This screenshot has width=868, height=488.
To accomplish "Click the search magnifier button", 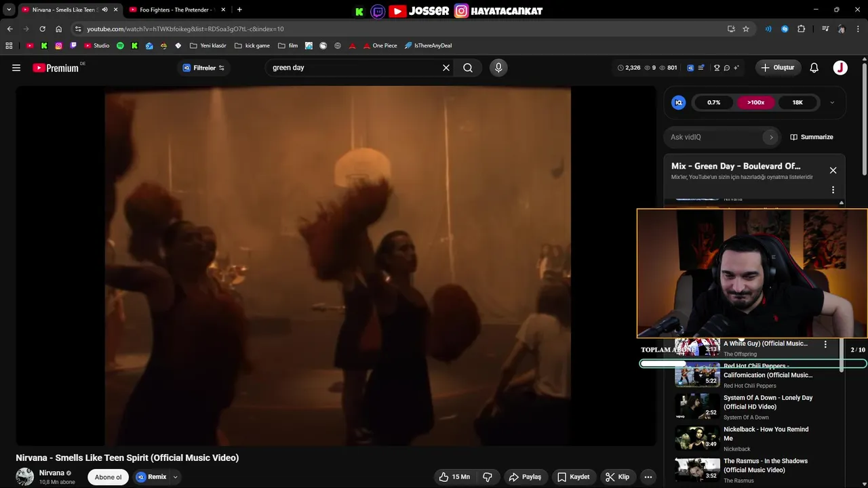I will click(468, 68).
